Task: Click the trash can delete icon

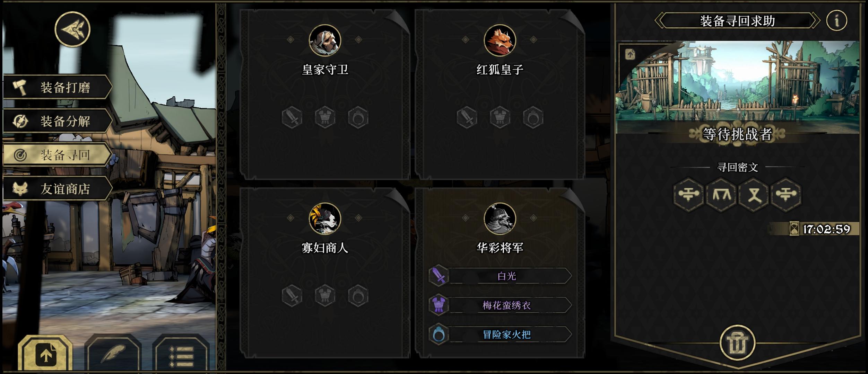Action: point(737,343)
